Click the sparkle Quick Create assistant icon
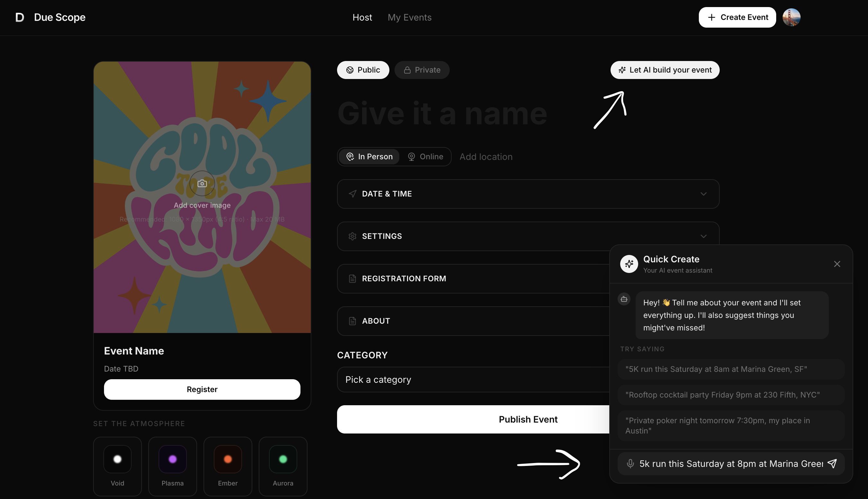The width and height of the screenshot is (868, 499). coord(629,264)
